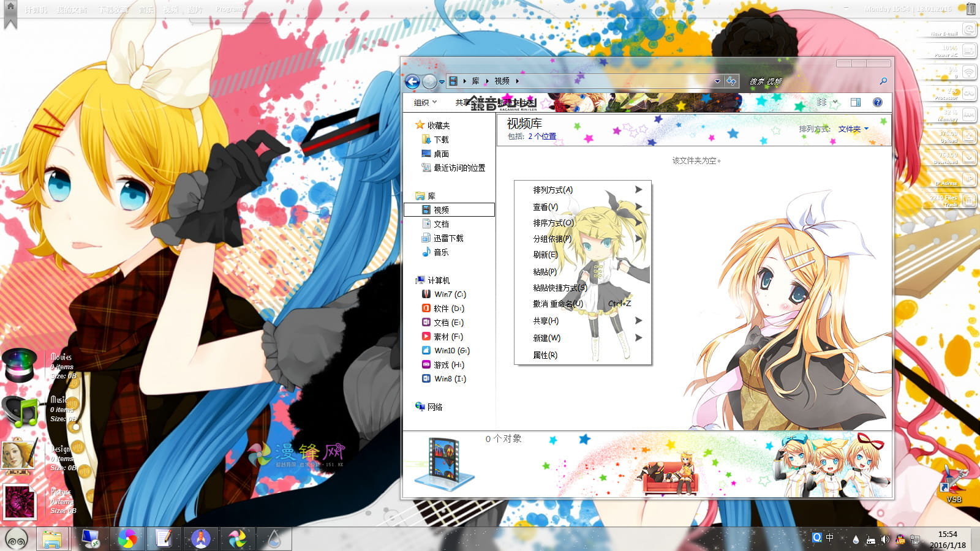
Task: Open the change-view dropdown arrow
Action: click(835, 102)
